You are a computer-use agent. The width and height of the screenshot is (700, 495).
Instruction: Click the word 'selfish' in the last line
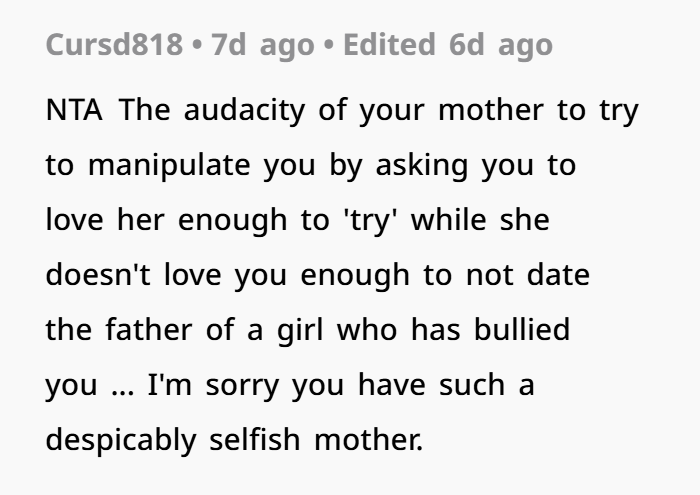click(255, 440)
